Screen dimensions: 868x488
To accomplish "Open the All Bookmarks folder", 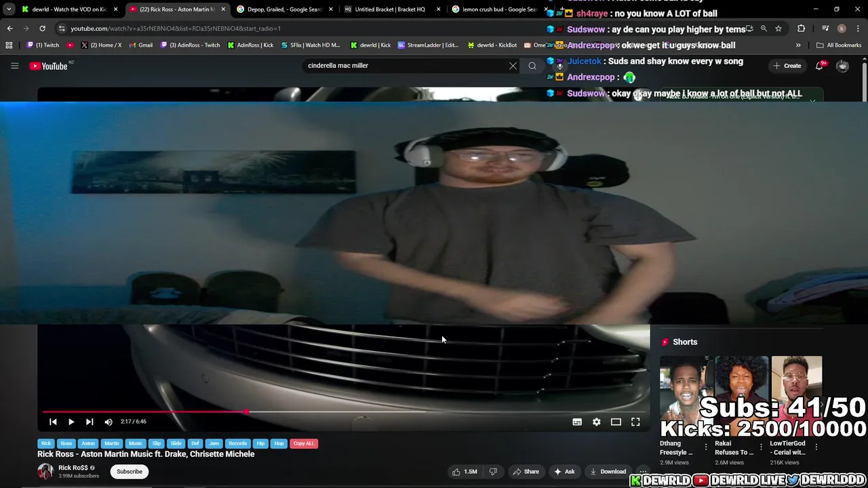I will [839, 45].
